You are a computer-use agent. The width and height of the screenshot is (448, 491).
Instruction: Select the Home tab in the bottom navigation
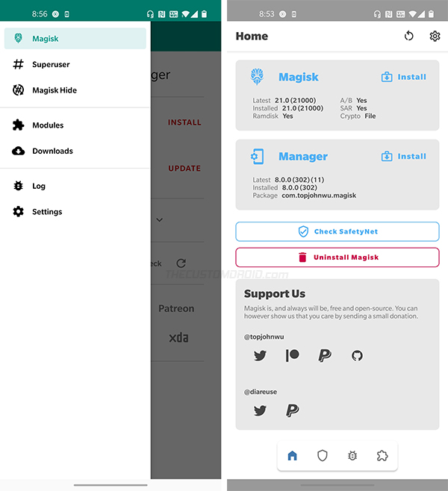tap(292, 456)
